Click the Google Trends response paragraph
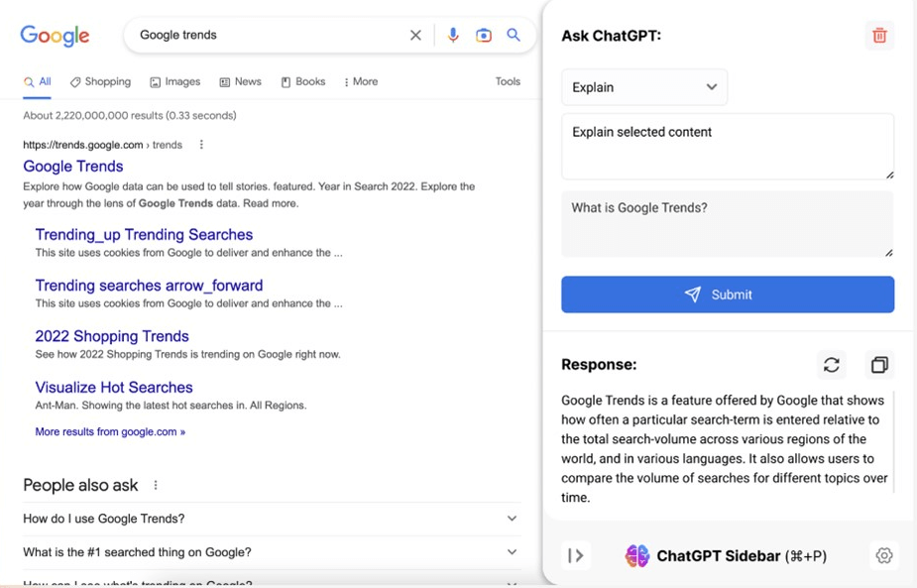 (x=725, y=449)
